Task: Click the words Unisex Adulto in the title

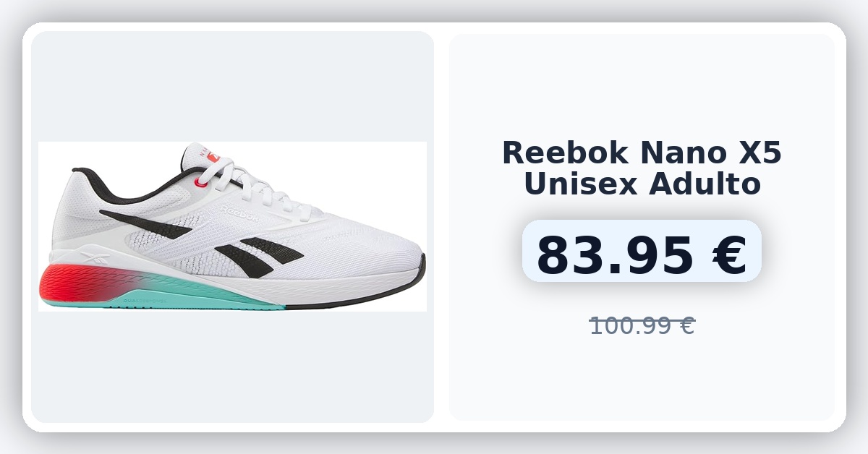Action: click(x=642, y=184)
